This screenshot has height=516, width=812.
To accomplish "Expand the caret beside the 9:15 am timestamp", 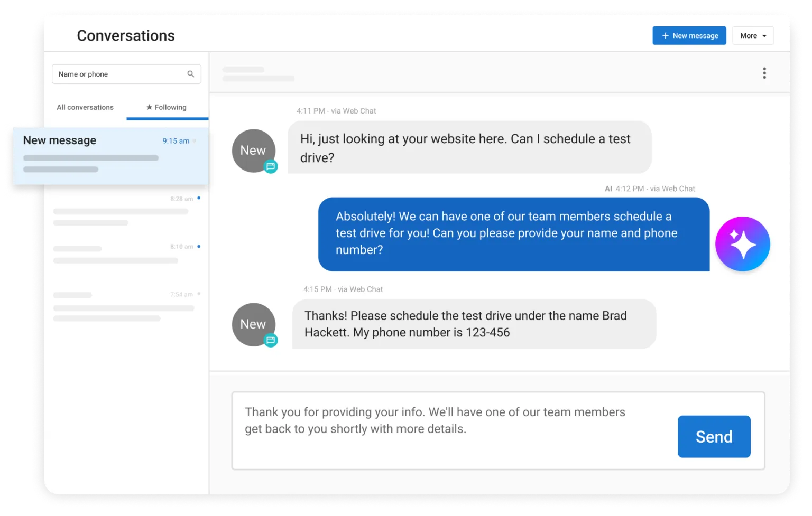I will tap(194, 141).
